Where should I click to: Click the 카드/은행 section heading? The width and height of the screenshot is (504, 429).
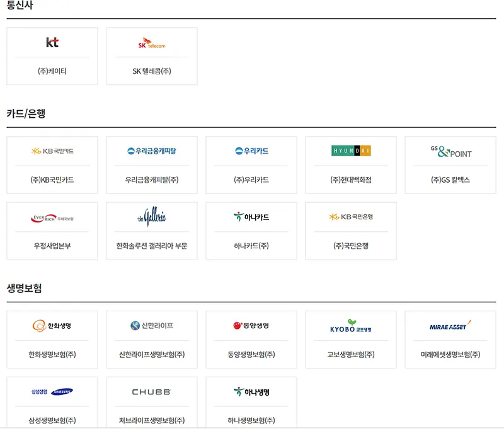click(x=26, y=113)
